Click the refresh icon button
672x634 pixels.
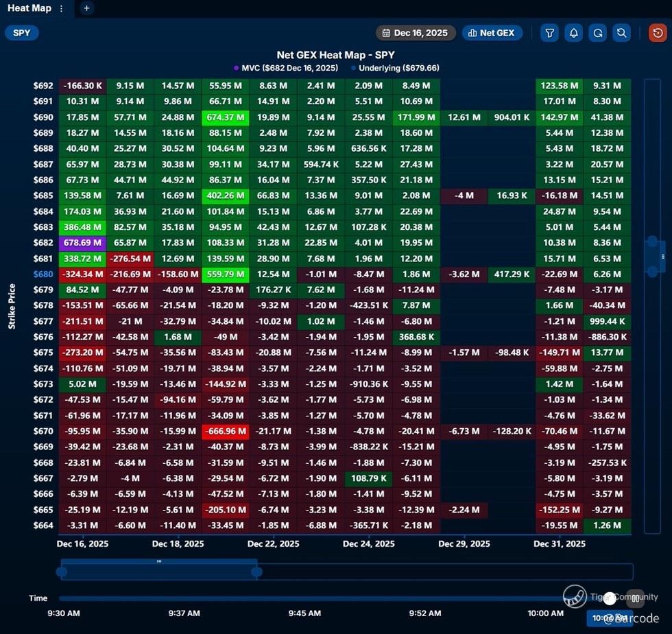(x=597, y=33)
